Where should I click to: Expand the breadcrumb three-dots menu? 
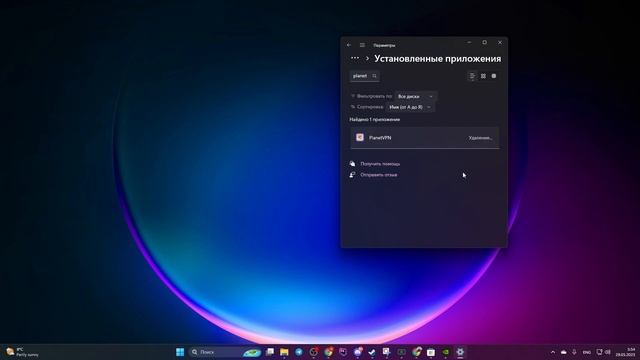coord(355,58)
